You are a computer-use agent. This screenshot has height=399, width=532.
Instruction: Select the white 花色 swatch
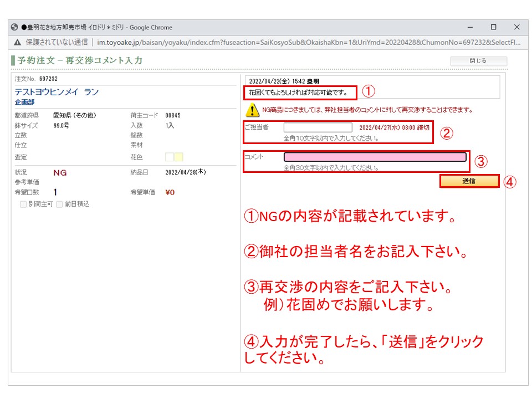(x=170, y=157)
